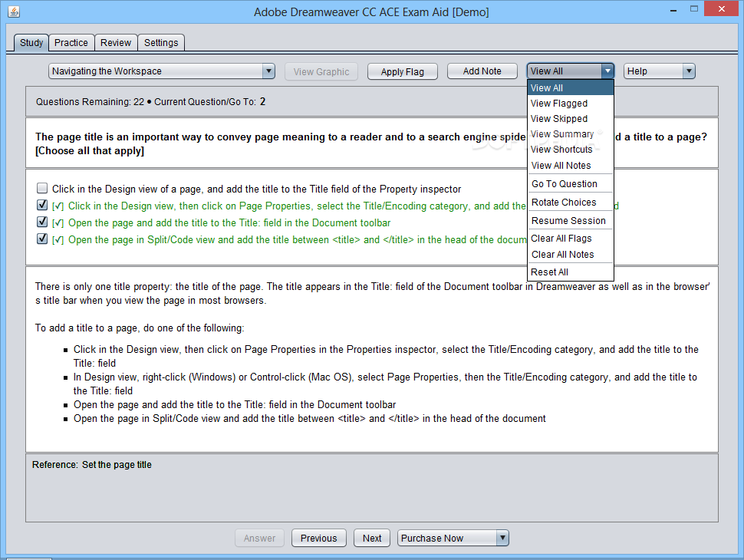
Task: Minimize the Exam Aid window
Action: [673, 11]
